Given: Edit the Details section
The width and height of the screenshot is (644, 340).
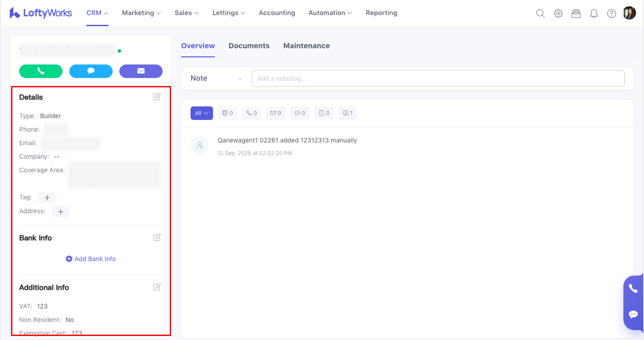Looking at the screenshot, I should pyautogui.click(x=157, y=97).
